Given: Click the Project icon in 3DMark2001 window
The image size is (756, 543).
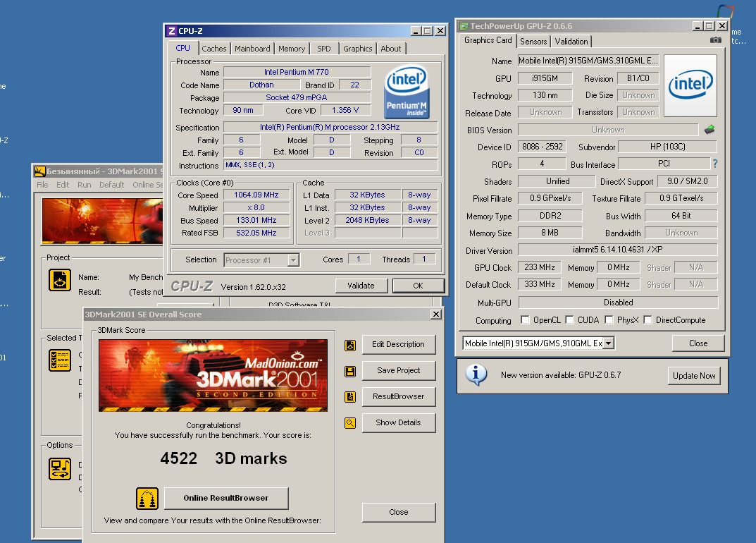Looking at the screenshot, I should pyautogui.click(x=60, y=280).
